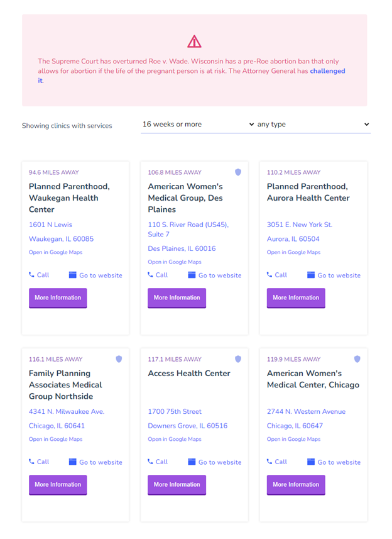
Task: Click shield badge on American Women's Des Plaines card
Action: [x=238, y=172]
